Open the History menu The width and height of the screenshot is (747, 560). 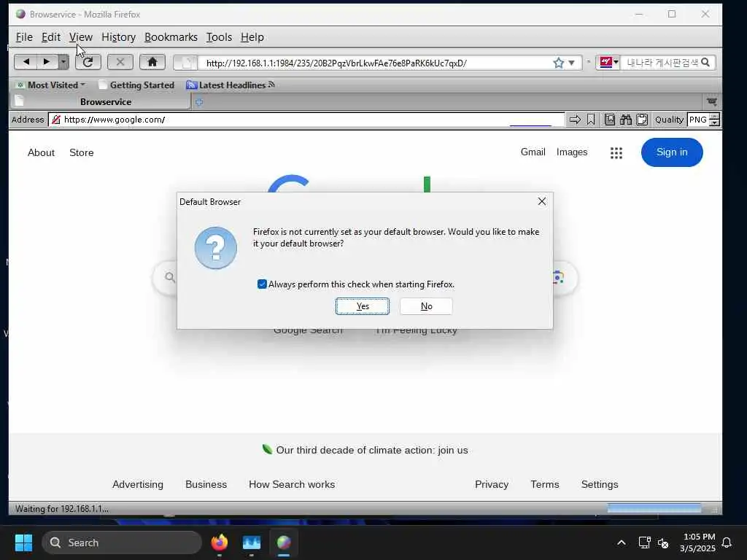tap(119, 37)
